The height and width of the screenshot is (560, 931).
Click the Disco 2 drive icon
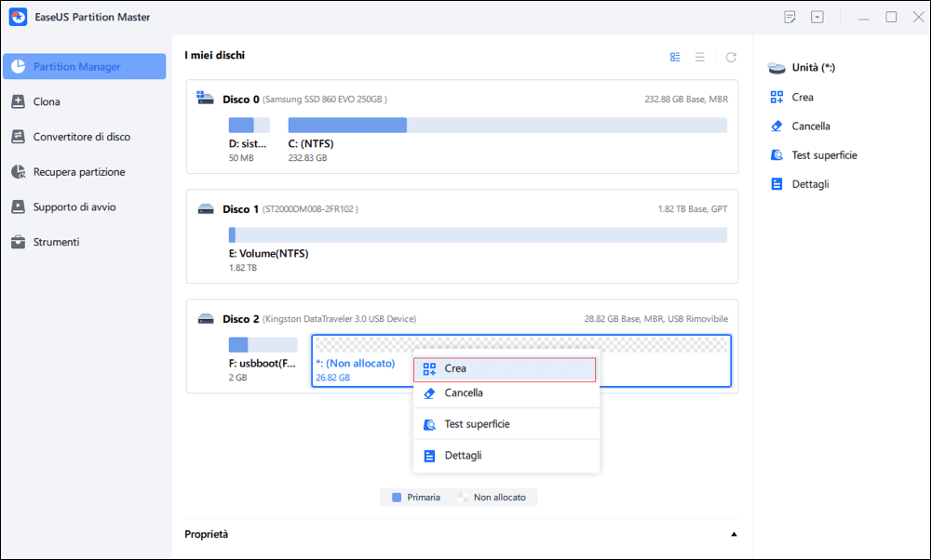(206, 318)
